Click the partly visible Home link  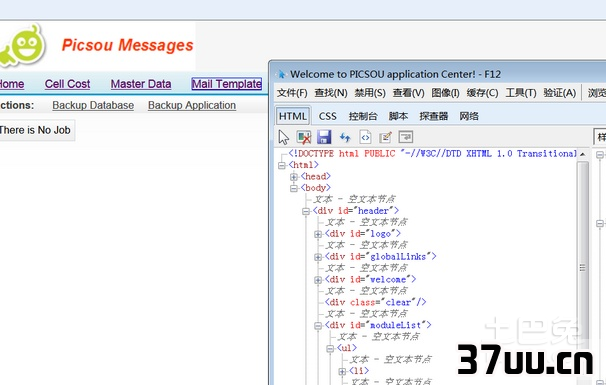tap(12, 84)
